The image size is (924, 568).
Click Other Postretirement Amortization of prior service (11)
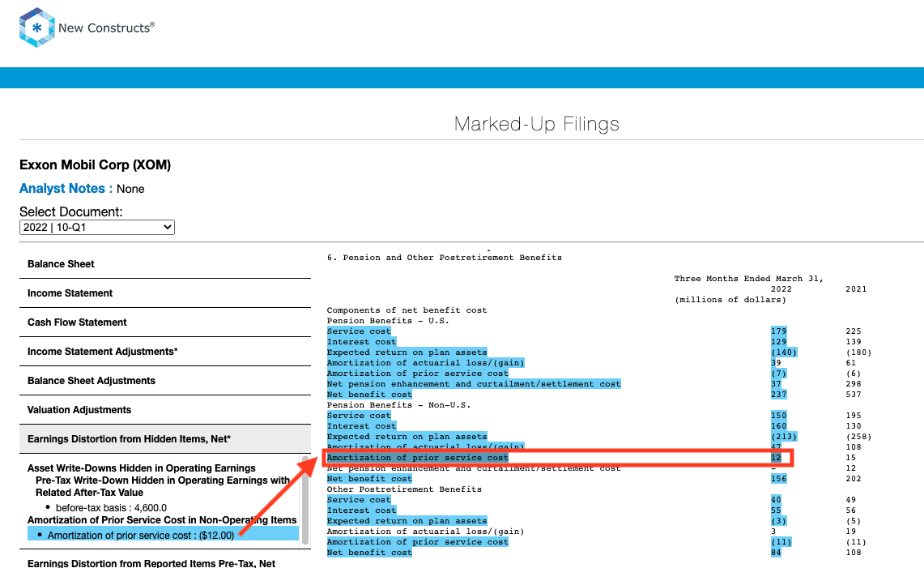781,542
